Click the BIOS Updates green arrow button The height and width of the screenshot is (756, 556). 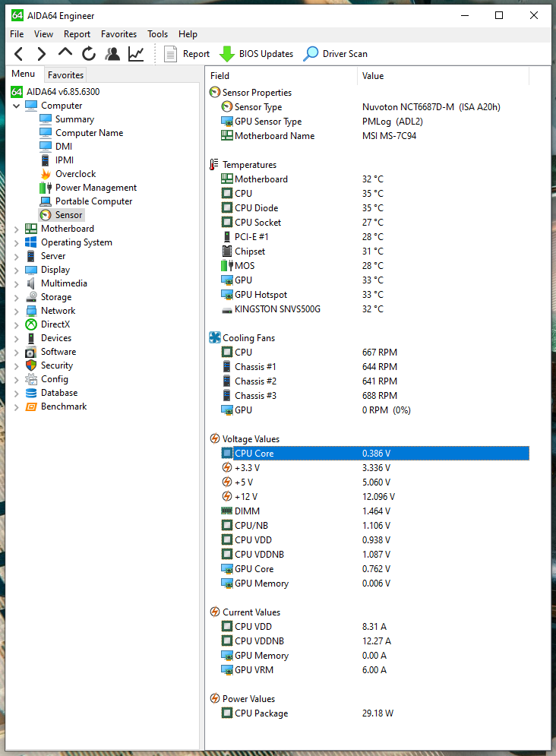pos(256,54)
